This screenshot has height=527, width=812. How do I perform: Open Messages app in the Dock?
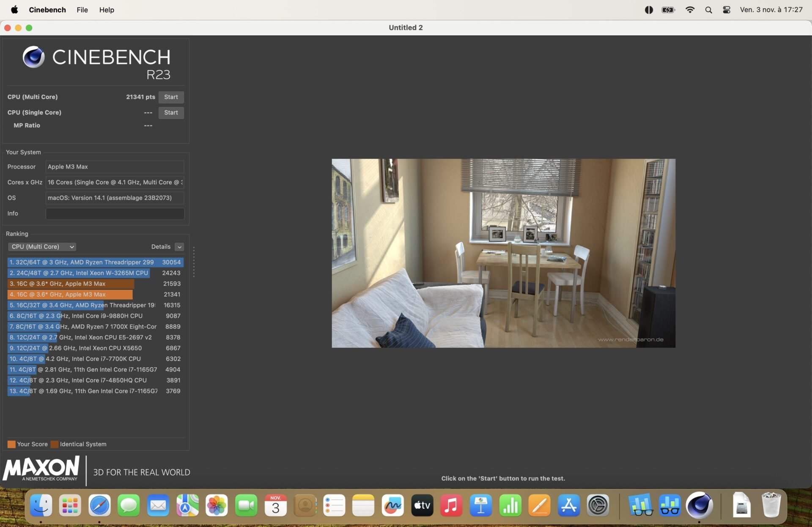129,505
